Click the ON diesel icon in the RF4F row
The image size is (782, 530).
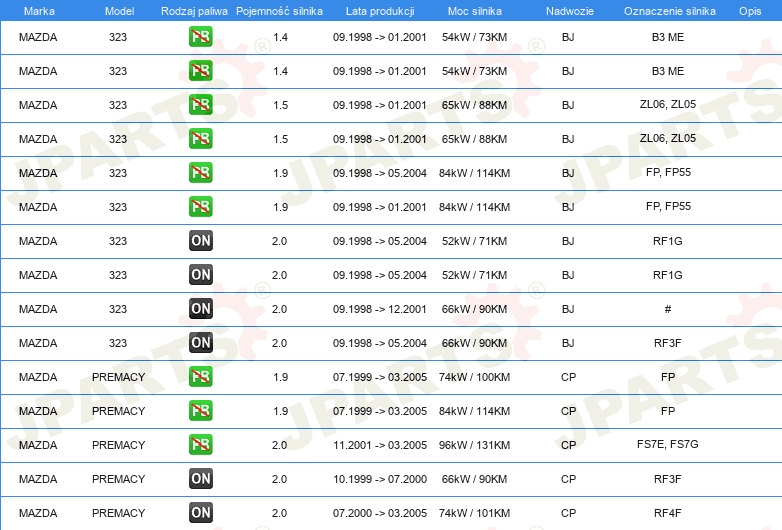click(201, 513)
